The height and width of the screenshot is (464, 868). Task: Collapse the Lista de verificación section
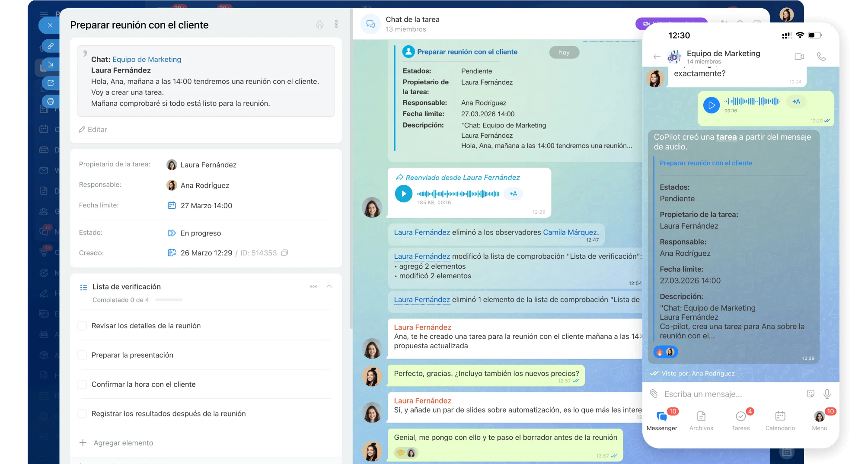coord(329,286)
